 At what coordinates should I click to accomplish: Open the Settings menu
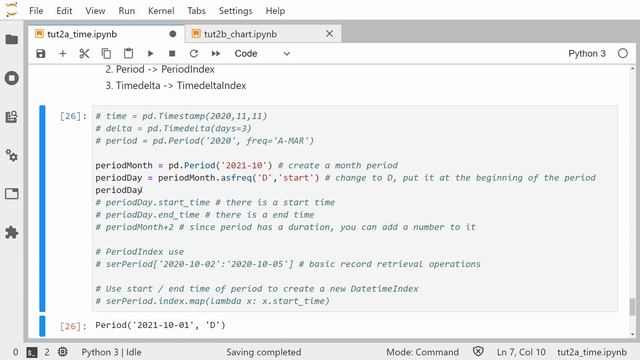pyautogui.click(x=236, y=11)
